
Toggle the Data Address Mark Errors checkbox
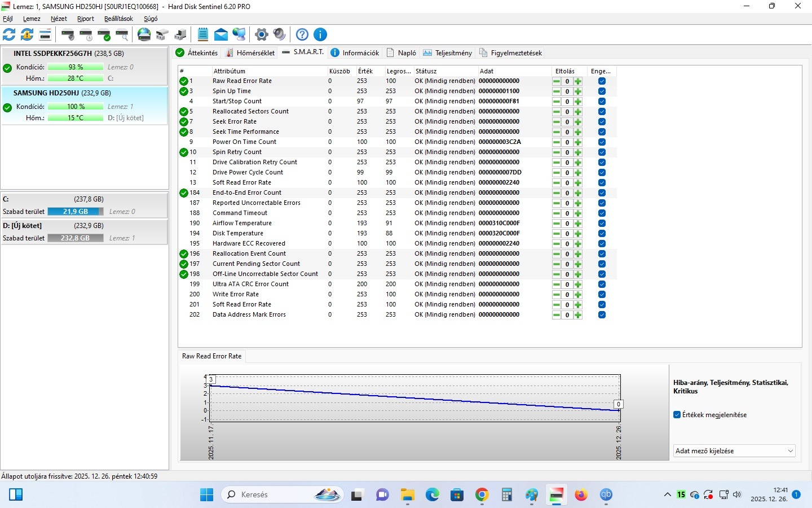pyautogui.click(x=602, y=315)
